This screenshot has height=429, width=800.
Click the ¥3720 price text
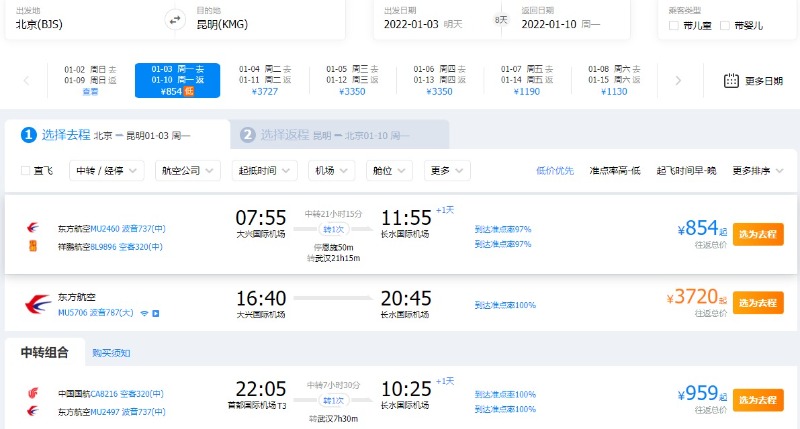pos(696,297)
